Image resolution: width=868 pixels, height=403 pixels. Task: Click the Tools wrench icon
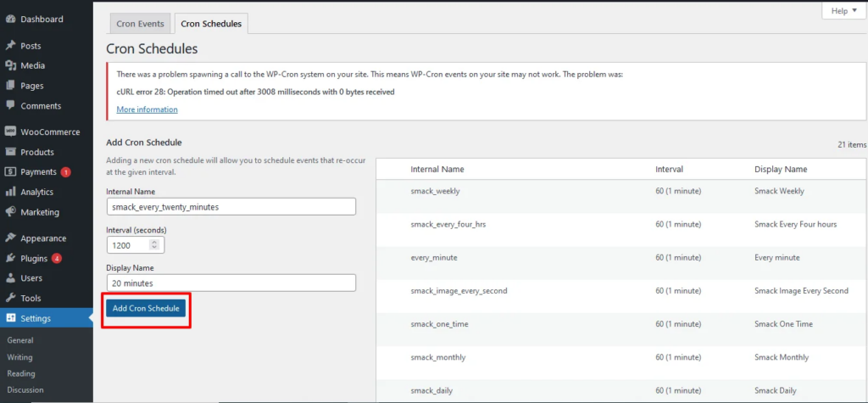pyautogui.click(x=10, y=299)
